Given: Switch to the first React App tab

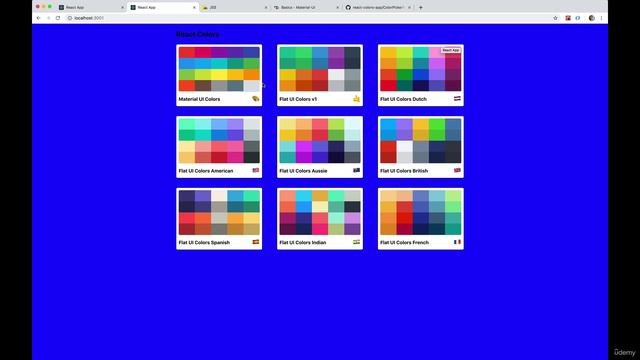Looking at the screenshot, I should pyautogui.click(x=91, y=7).
